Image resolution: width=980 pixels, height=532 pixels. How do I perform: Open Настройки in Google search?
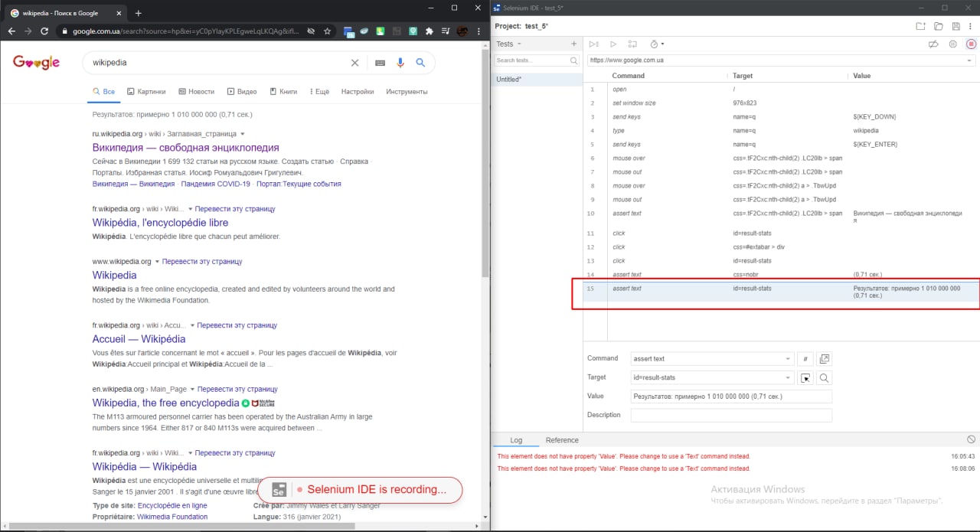coord(358,91)
